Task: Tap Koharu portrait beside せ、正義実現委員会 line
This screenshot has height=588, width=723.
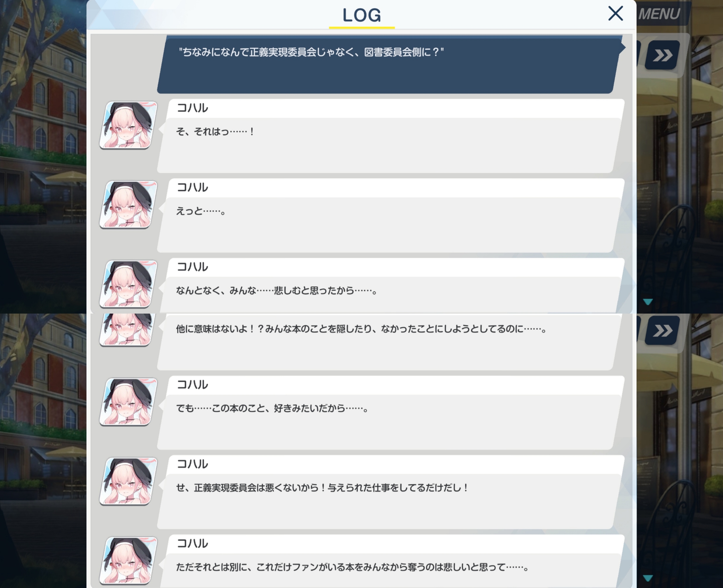Action: pyautogui.click(x=128, y=481)
